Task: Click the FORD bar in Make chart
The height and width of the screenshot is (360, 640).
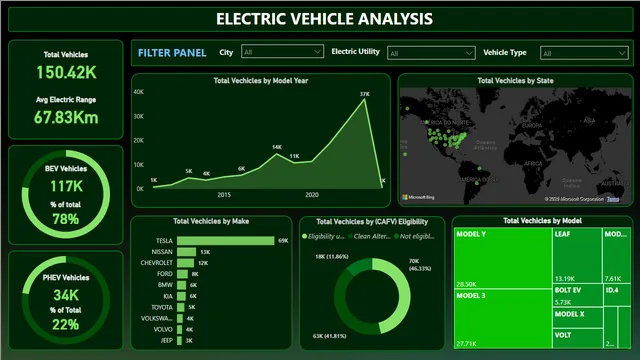Action: point(182,274)
